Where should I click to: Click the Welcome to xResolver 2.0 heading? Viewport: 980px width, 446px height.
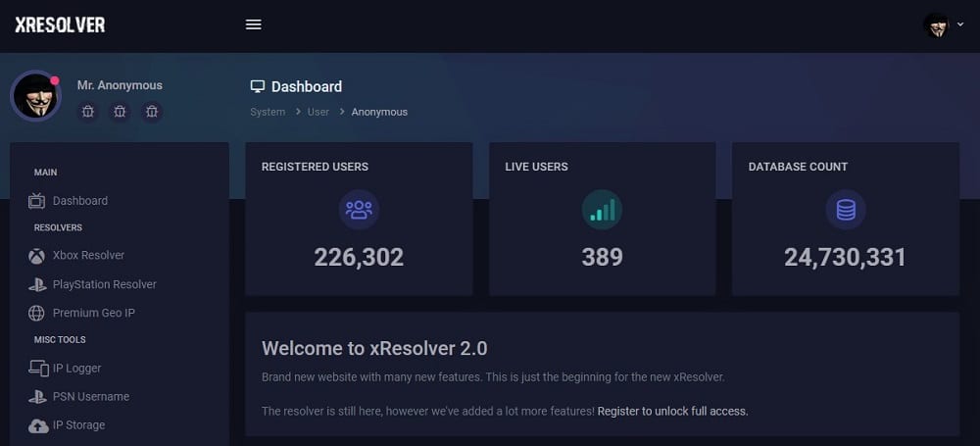click(x=374, y=348)
